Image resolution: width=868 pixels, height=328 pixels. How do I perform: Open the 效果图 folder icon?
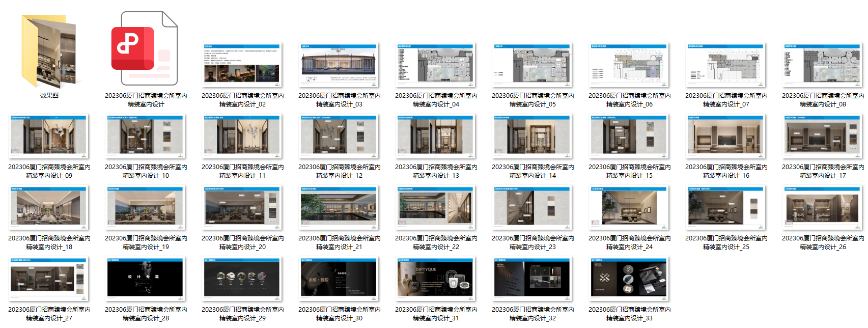(x=49, y=51)
